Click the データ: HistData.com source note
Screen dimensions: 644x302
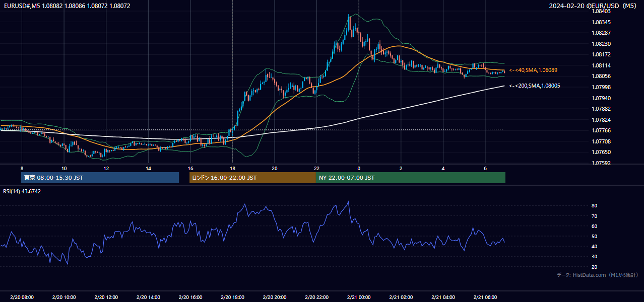click(597, 275)
